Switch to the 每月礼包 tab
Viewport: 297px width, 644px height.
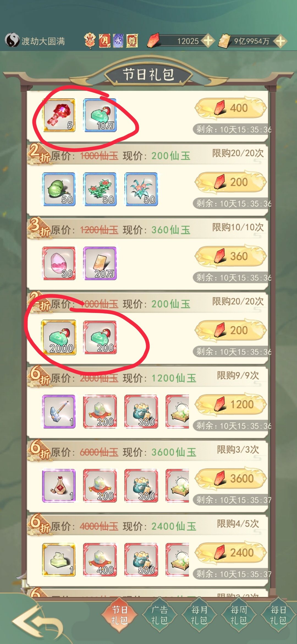(199, 615)
